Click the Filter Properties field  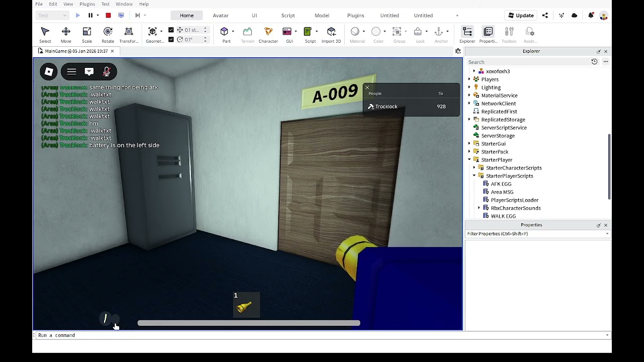click(x=537, y=234)
